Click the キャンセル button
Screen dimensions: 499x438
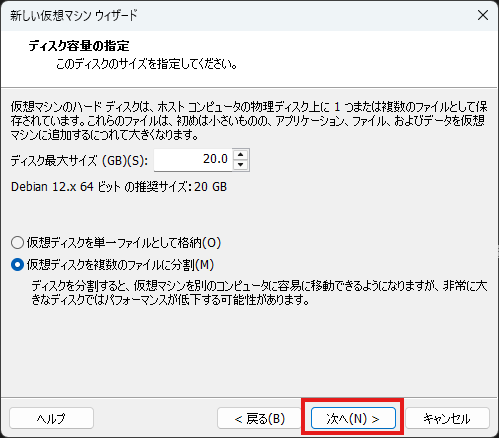(447, 418)
